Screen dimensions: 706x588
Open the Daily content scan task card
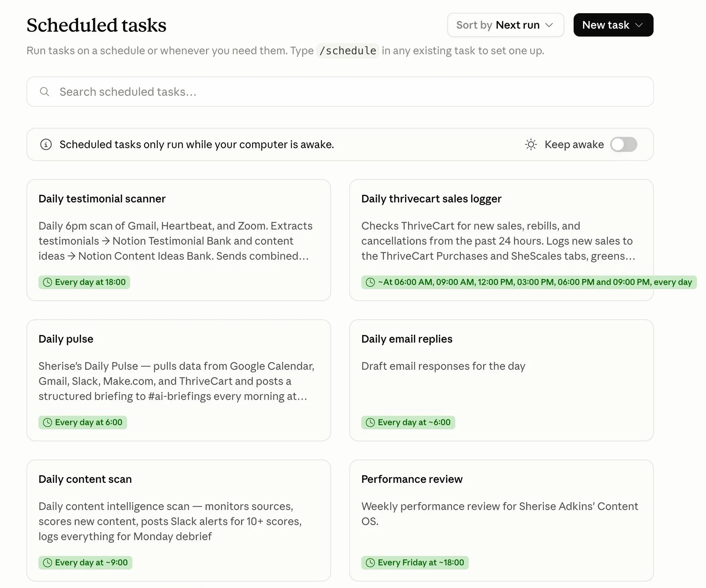(178, 521)
